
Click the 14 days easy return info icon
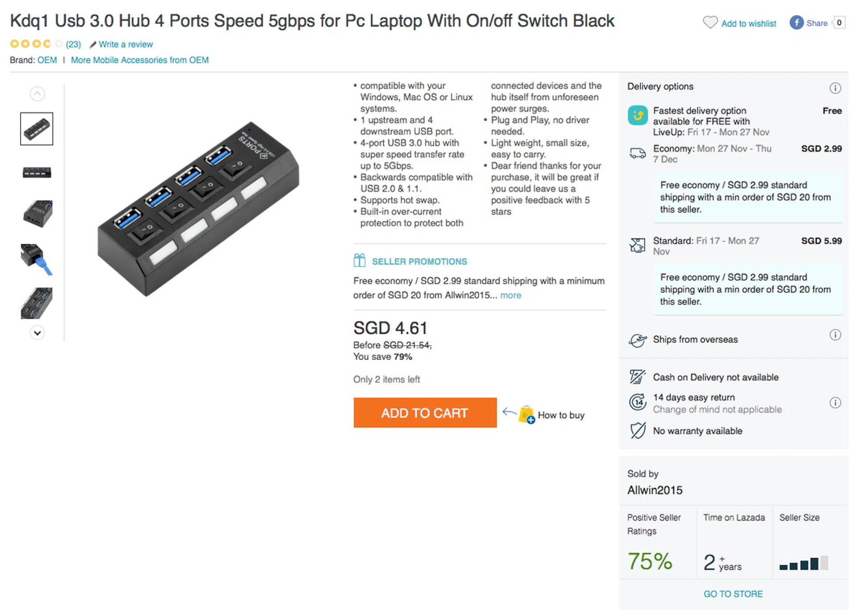pos(835,403)
